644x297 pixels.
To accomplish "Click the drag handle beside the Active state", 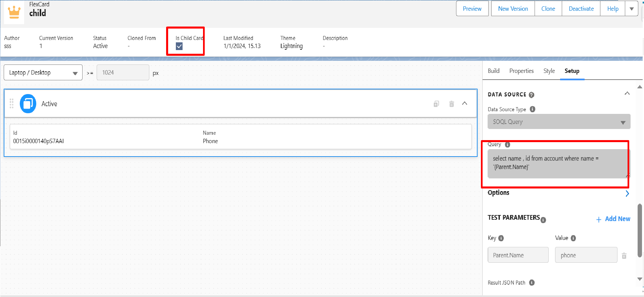I will (11, 103).
